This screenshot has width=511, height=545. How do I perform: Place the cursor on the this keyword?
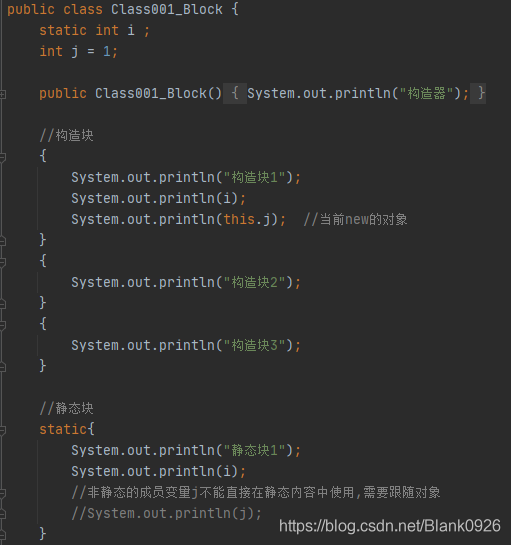(x=239, y=219)
